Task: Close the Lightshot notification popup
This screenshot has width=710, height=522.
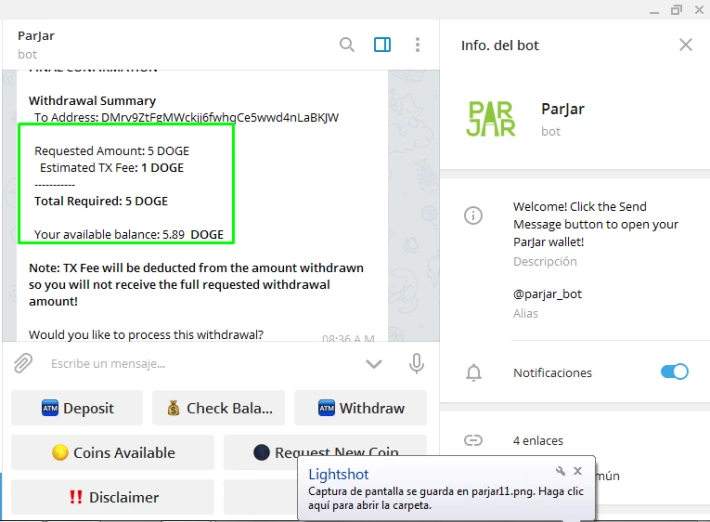Action: point(577,471)
